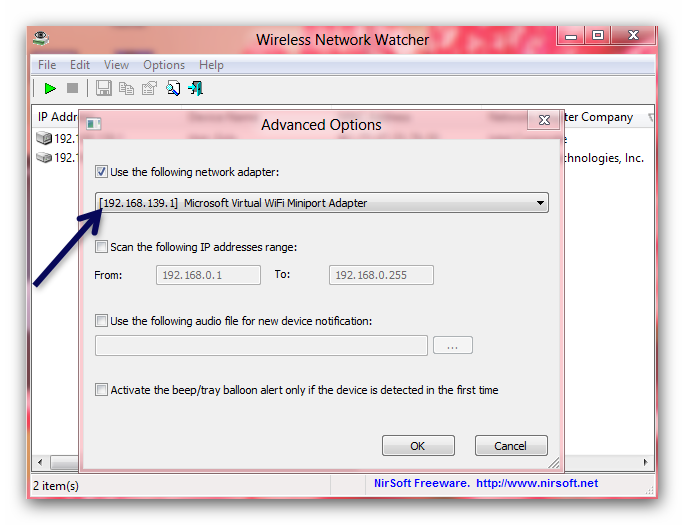Click the gray stop scanning icon

(73, 89)
